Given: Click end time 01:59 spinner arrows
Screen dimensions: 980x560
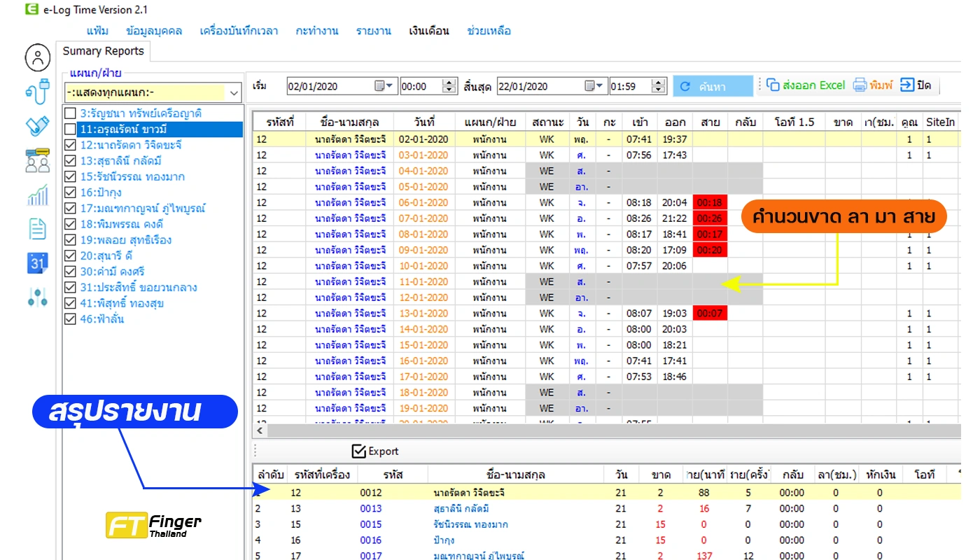Looking at the screenshot, I should coord(659,86).
